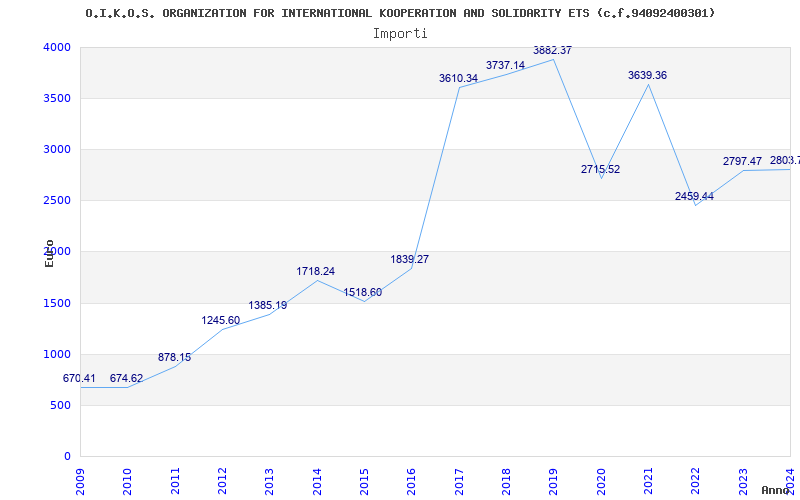Click the 2015 year label
Screen dimensions: 800x500
pos(364,482)
